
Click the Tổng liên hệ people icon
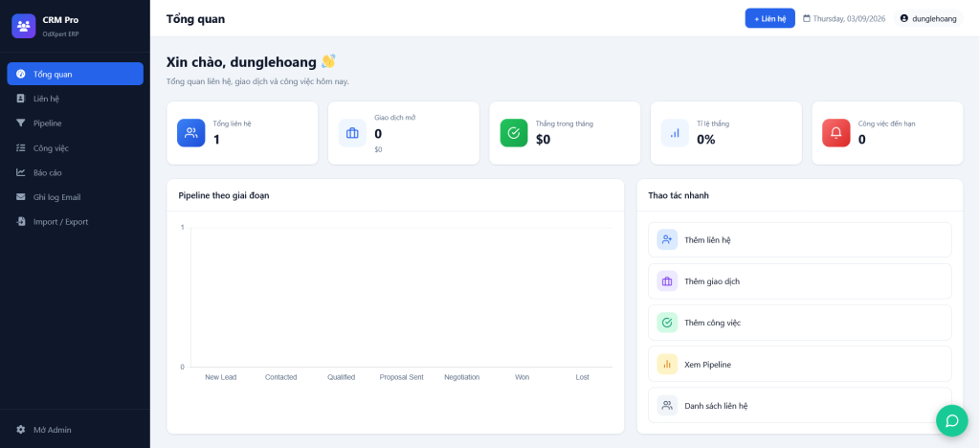coord(191,133)
